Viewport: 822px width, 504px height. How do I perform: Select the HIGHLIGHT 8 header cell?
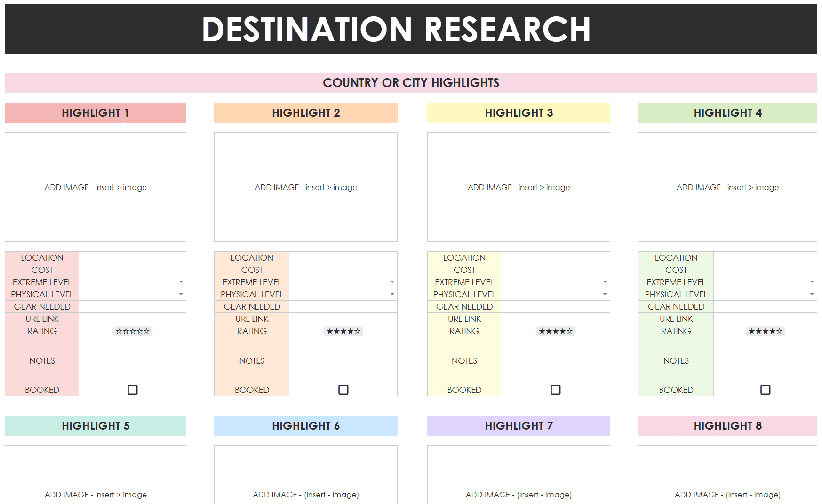pyautogui.click(x=727, y=426)
